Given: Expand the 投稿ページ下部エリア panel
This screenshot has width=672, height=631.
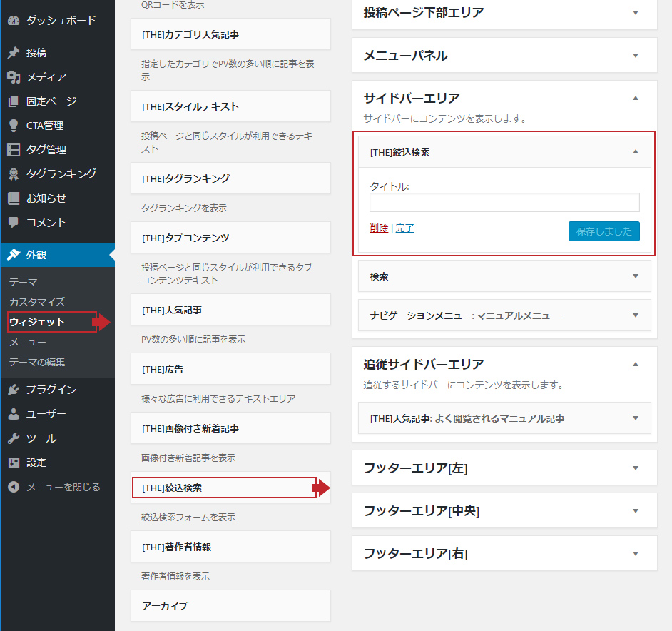Looking at the screenshot, I should (635, 12).
